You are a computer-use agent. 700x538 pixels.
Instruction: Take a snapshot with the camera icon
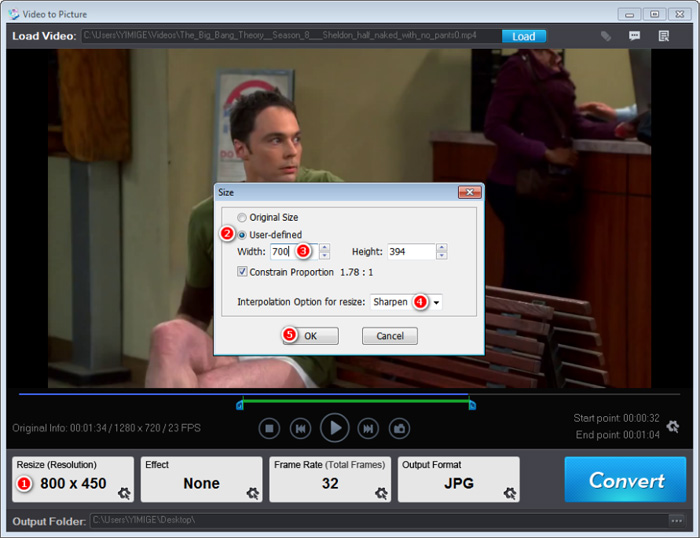(x=399, y=429)
